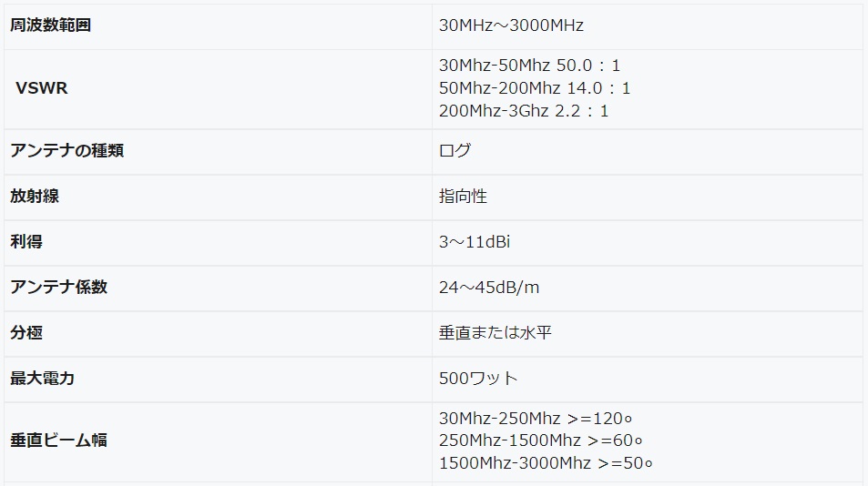Click the 分極 row label

click(26, 333)
